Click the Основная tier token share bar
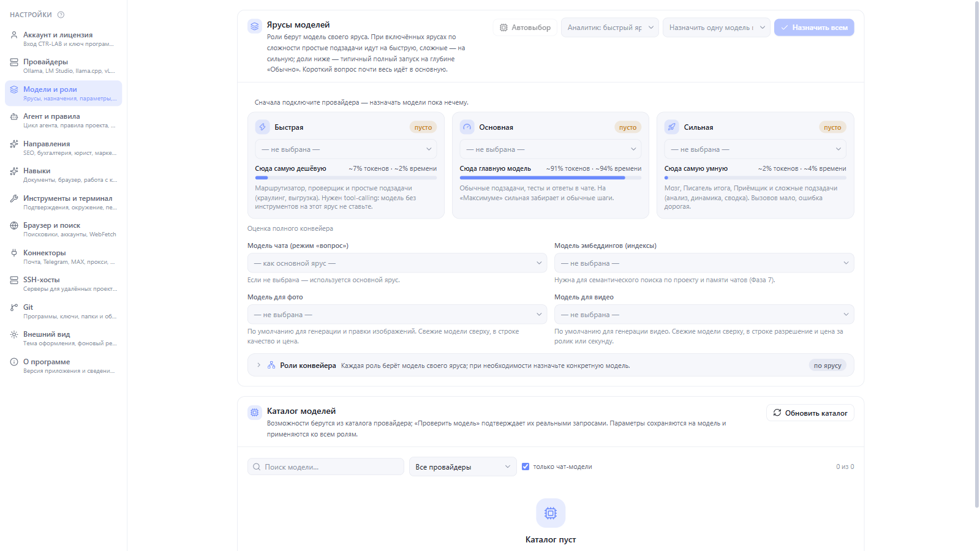Image resolution: width=980 pixels, height=551 pixels. pyautogui.click(x=551, y=178)
